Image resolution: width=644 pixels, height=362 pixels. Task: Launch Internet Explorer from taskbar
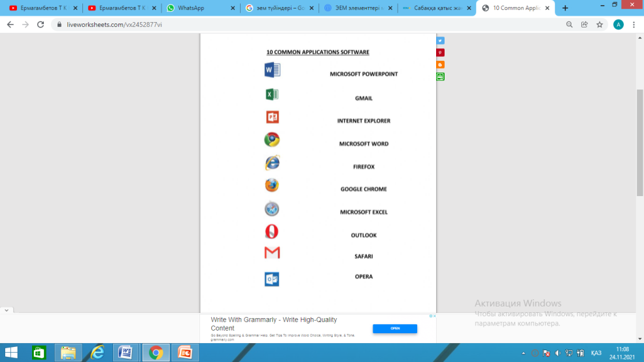tap(97, 353)
